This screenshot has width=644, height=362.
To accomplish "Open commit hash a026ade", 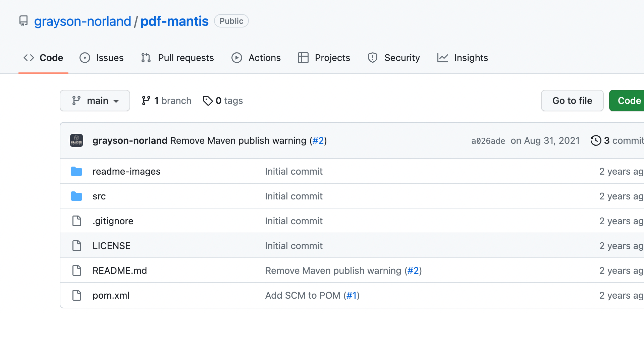I will pos(488,141).
